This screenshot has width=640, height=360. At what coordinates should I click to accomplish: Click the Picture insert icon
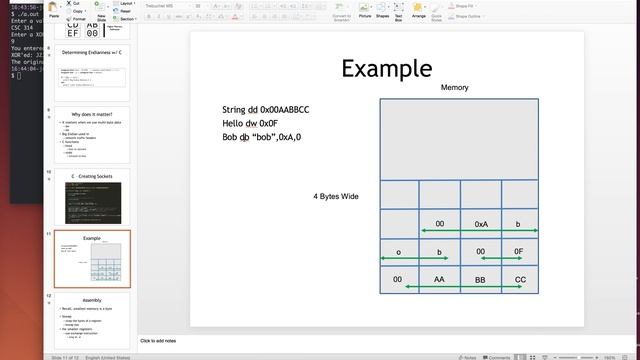click(363, 7)
